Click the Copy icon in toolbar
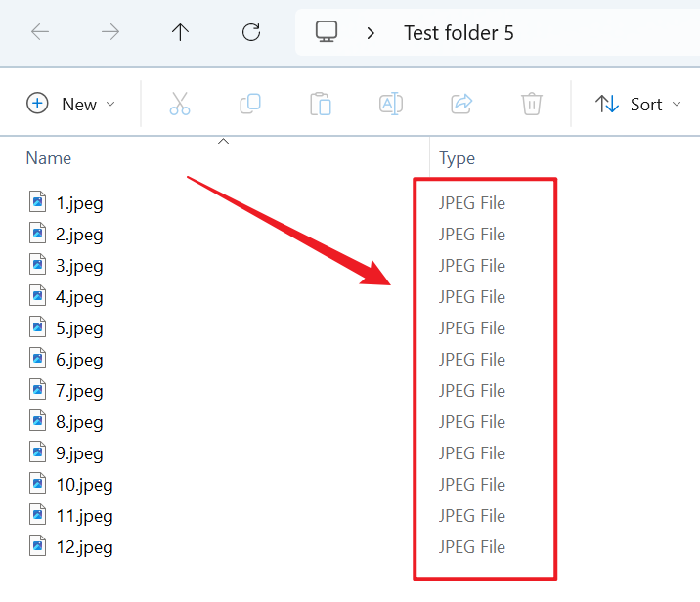This screenshot has height=602, width=700. [x=250, y=104]
